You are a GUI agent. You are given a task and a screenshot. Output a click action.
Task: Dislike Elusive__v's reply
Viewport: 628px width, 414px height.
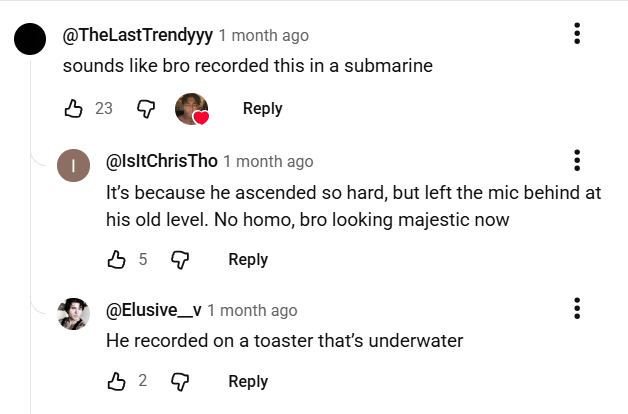pos(180,381)
